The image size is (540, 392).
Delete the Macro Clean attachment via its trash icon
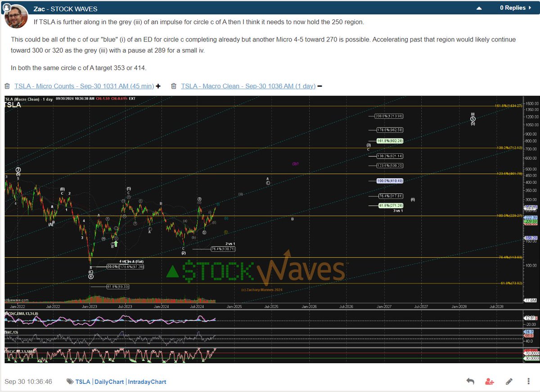pos(173,86)
